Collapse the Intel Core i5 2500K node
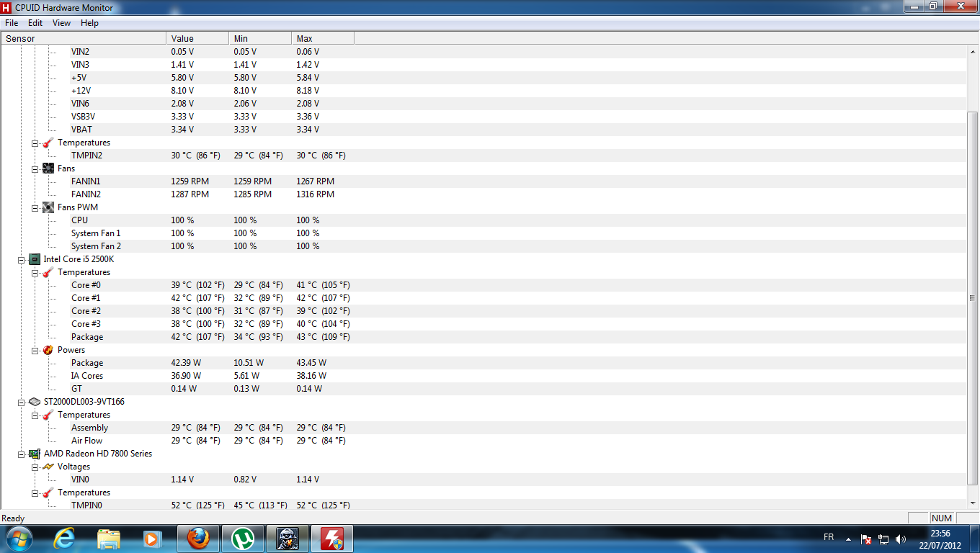The height and width of the screenshot is (553, 980). (22, 259)
